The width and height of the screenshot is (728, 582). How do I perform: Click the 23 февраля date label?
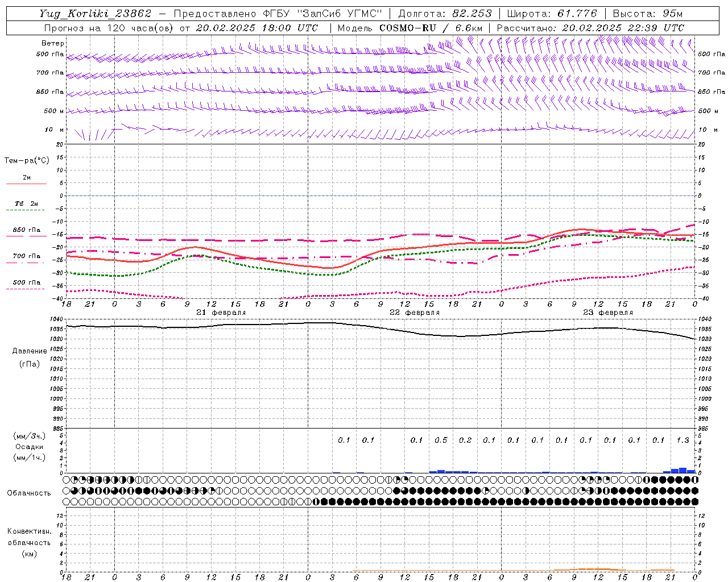608,313
